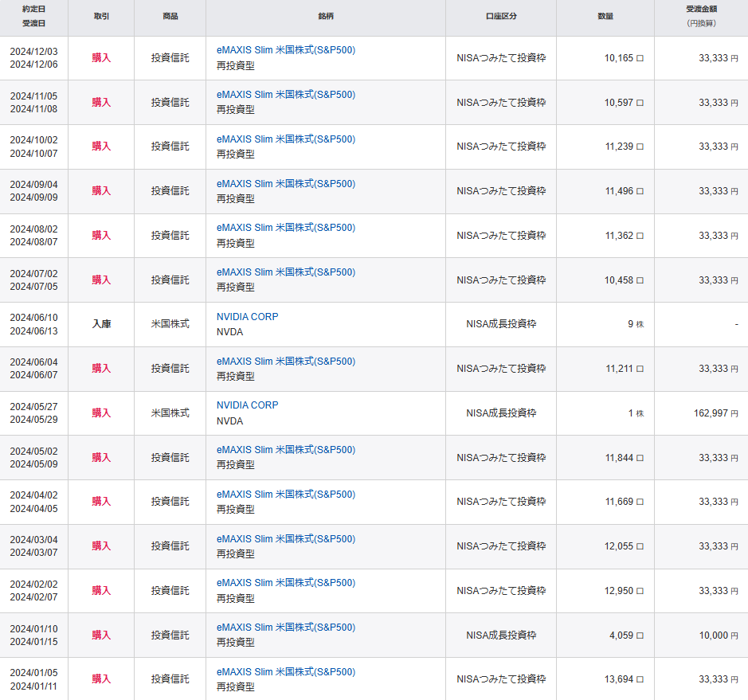Click the 数量 column header
The width and height of the screenshot is (748, 700).
pyautogui.click(x=605, y=17)
